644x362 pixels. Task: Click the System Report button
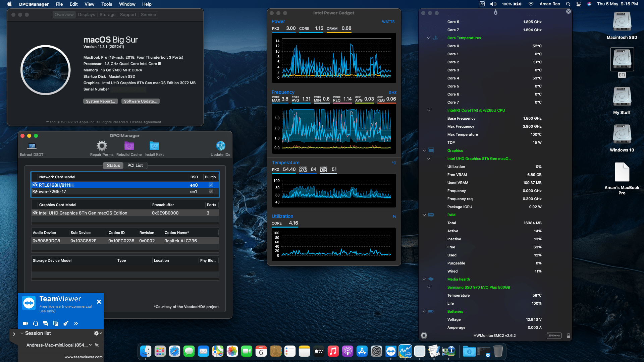(x=100, y=101)
